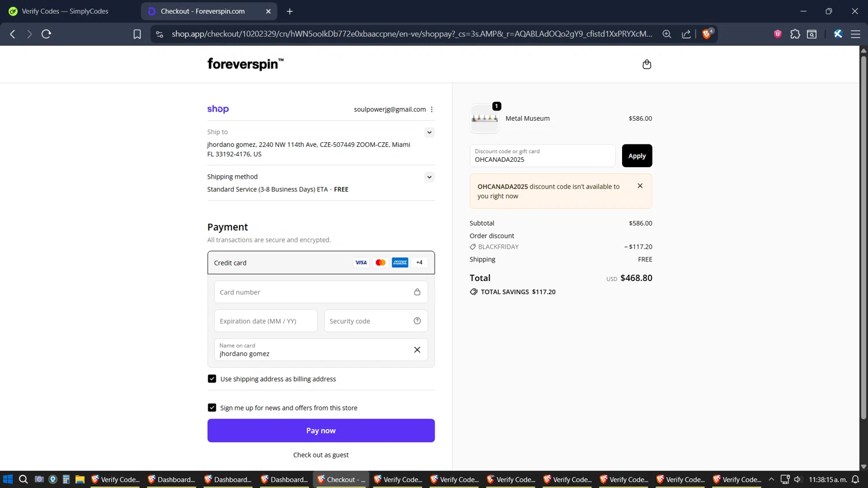Focus the Security code field

coord(376,321)
